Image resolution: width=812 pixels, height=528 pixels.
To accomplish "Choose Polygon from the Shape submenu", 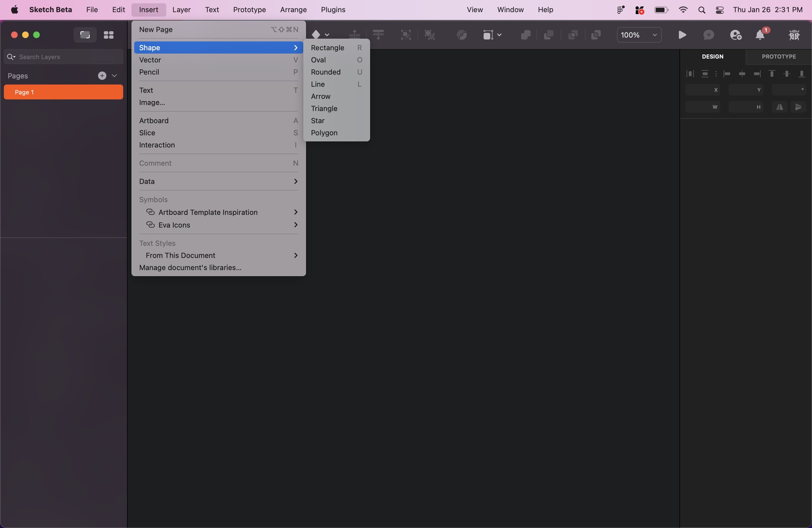I will [324, 133].
